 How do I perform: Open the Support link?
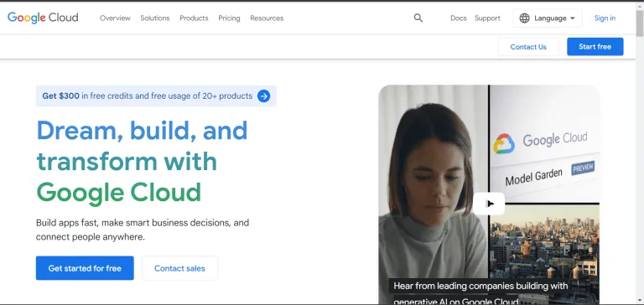pos(487,18)
